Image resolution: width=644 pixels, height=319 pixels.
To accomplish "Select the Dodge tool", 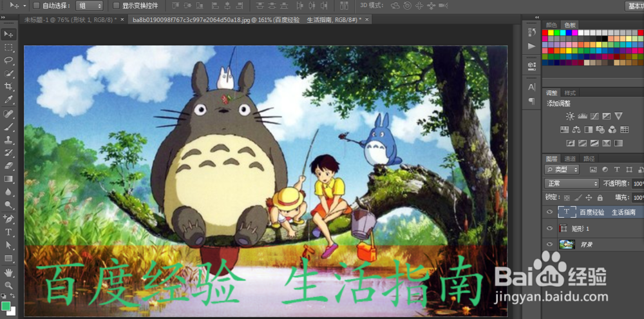I will tap(8, 205).
